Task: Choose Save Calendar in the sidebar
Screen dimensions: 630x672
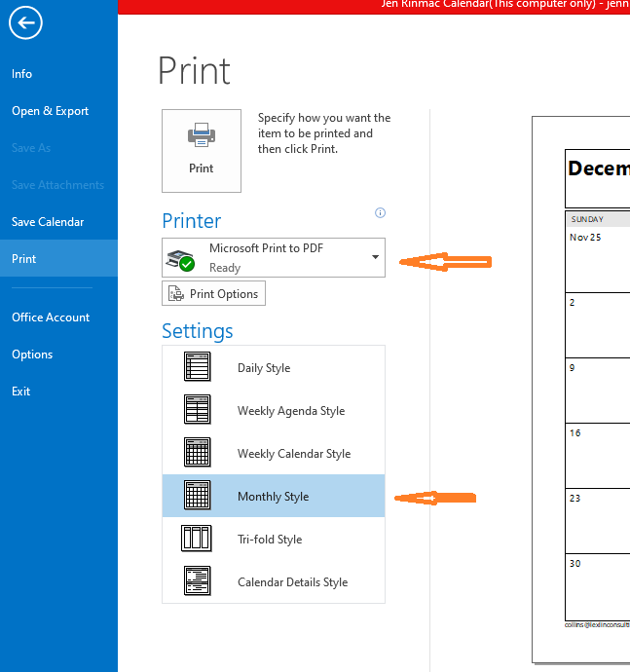Action: [x=48, y=222]
